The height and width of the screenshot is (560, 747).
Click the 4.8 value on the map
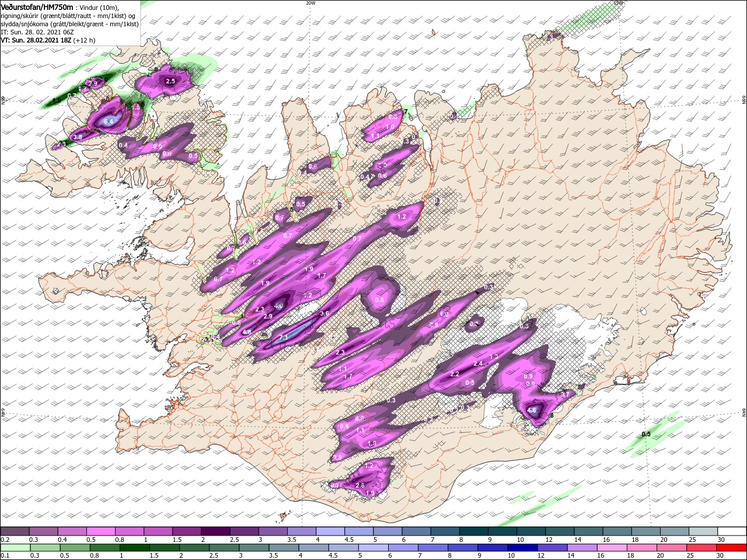pos(247,332)
